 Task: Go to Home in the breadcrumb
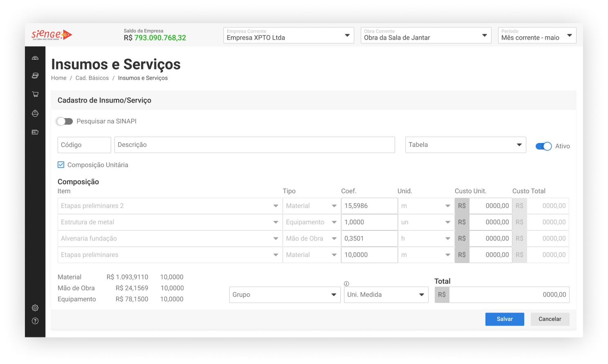(x=58, y=78)
